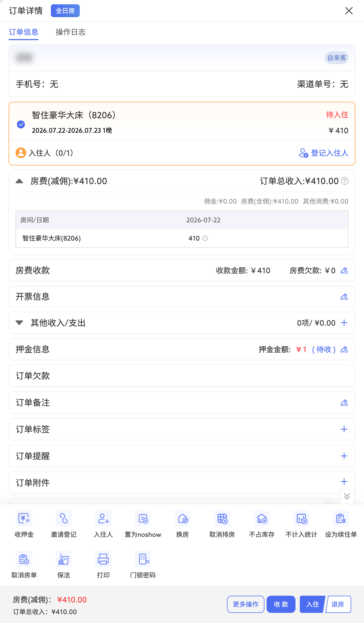The image size is (364, 623).
Task: Click the 退房 check-out button
Action: click(338, 604)
